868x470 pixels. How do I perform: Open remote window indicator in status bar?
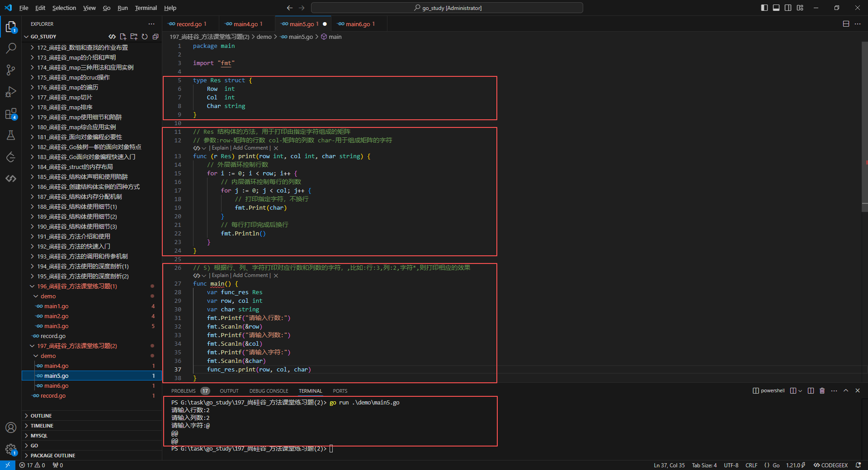(8, 465)
